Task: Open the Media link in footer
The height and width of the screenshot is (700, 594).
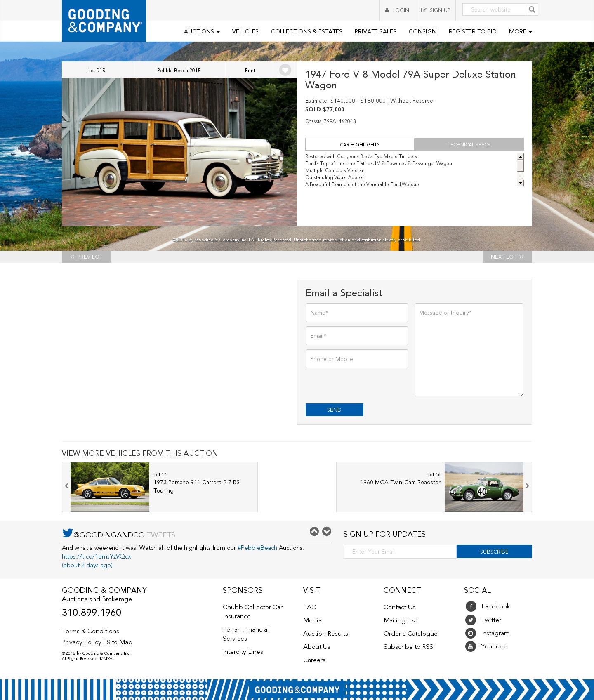Action: point(312,620)
